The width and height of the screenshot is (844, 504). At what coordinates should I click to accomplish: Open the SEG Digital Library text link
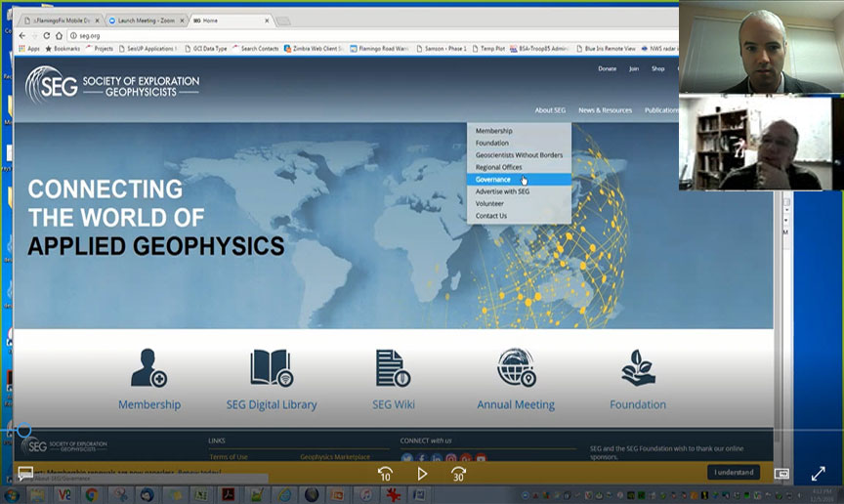[272, 404]
